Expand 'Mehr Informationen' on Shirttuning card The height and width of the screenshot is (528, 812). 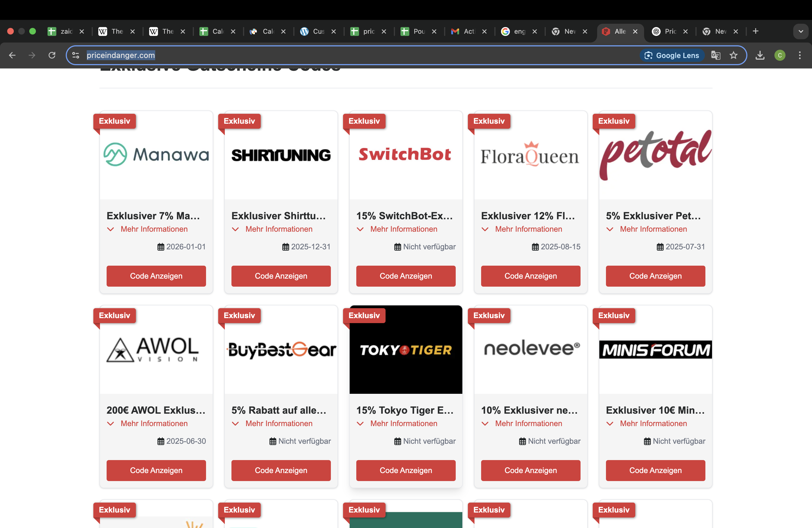click(x=272, y=229)
